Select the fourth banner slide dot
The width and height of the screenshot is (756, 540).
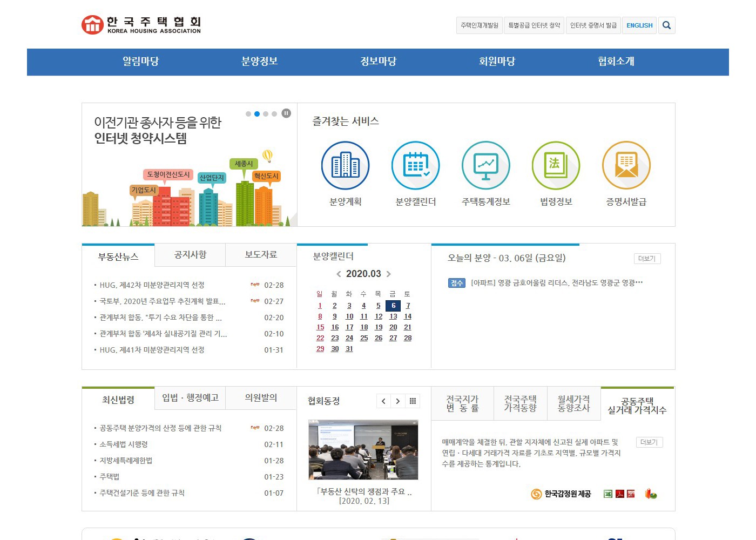(x=274, y=114)
